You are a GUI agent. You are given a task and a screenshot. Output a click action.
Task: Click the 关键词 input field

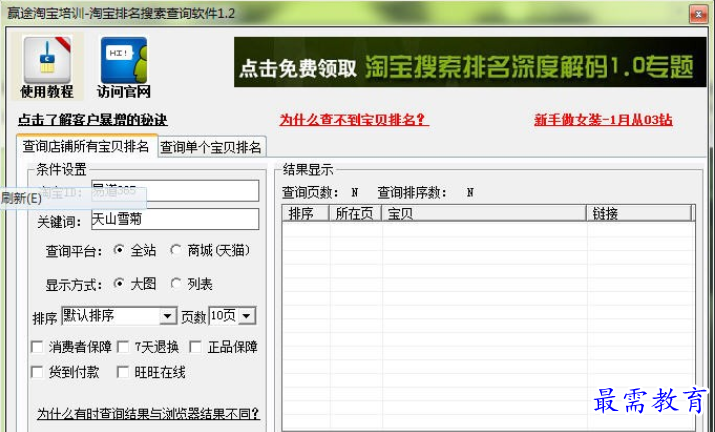point(175,219)
